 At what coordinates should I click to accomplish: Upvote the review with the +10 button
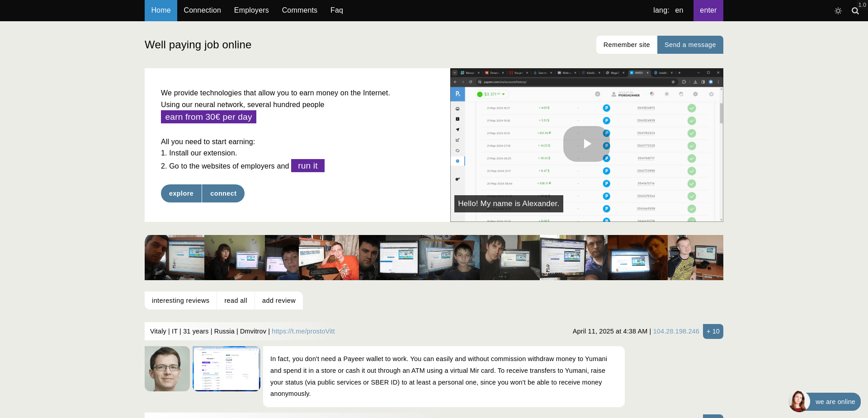(x=712, y=331)
